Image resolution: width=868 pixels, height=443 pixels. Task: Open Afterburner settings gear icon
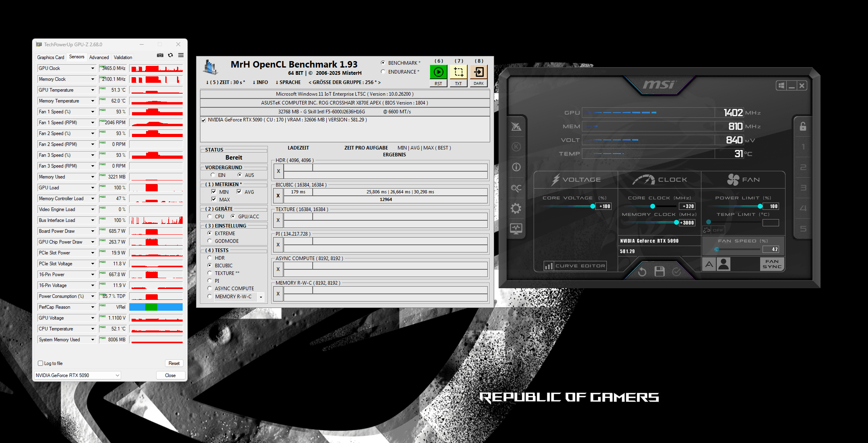pos(516,208)
